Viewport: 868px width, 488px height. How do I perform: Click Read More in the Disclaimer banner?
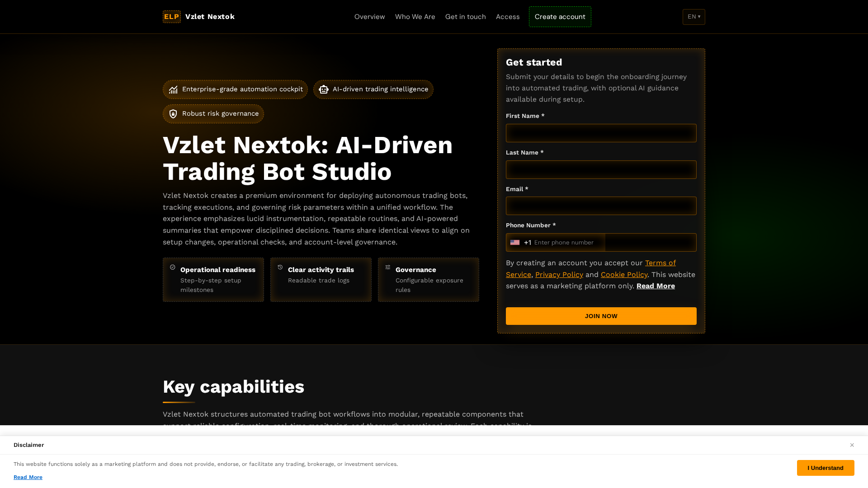[28, 477]
